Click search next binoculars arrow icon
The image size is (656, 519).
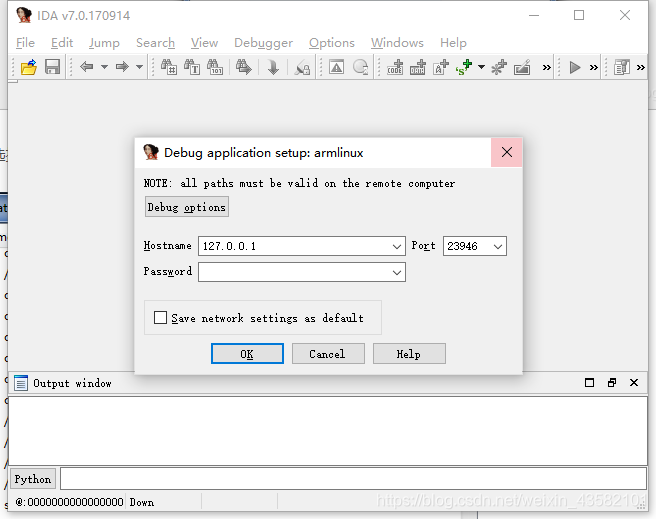[x=244, y=67]
